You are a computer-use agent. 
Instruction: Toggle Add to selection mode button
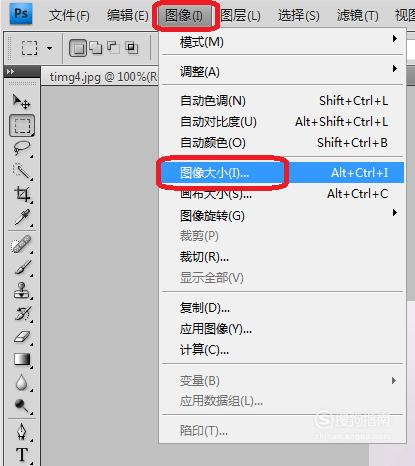(96, 48)
